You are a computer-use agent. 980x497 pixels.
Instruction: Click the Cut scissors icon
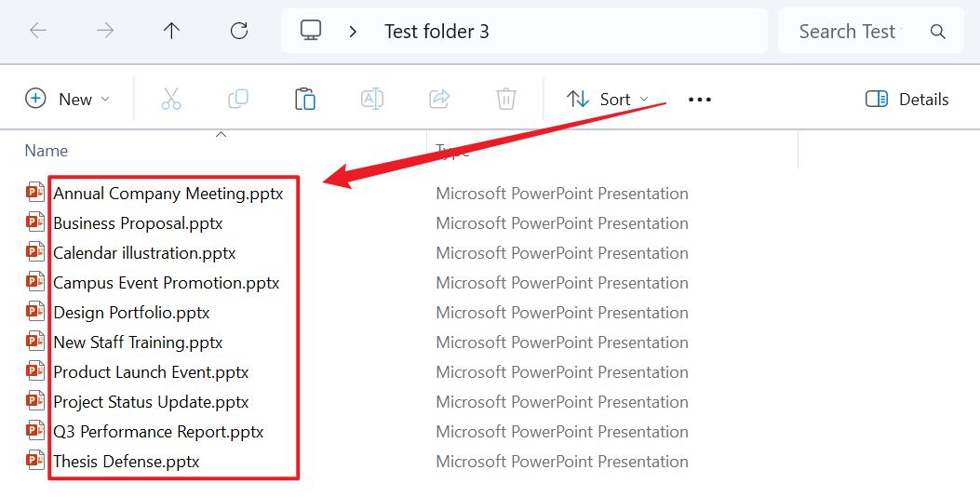tap(171, 99)
